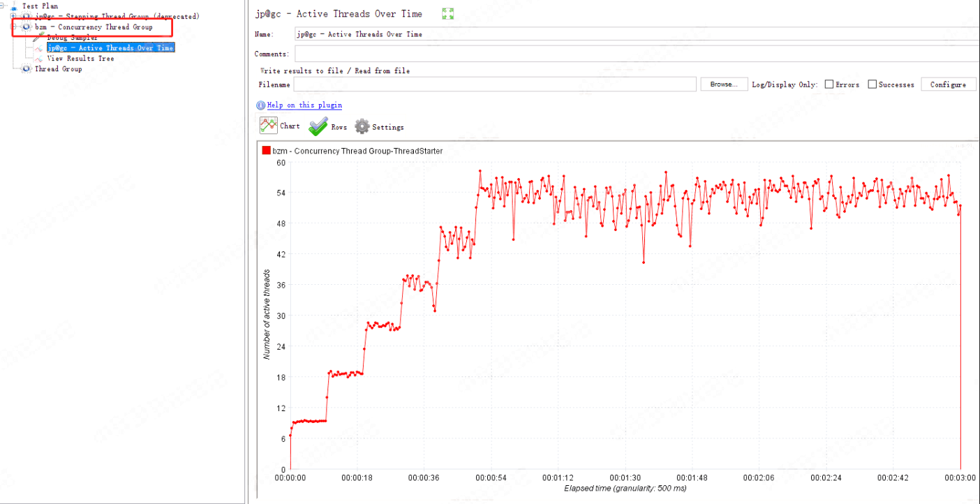Click the panel heading jp@gc - Active Threads Over Time
The height and width of the screenshot is (504, 980).
pos(339,14)
